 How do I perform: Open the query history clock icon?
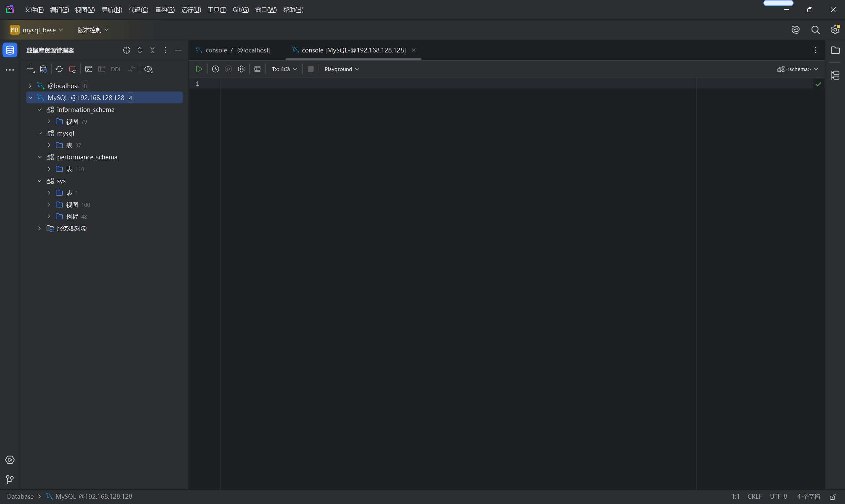tap(216, 69)
